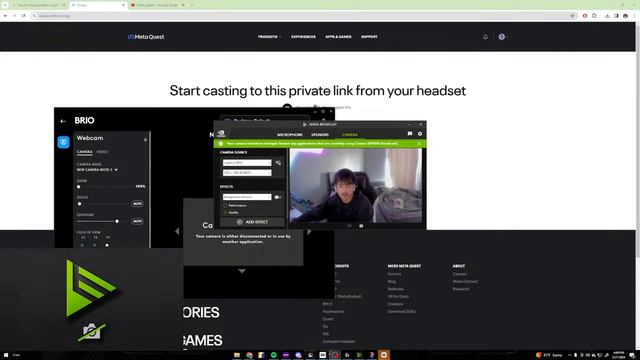This screenshot has height=360, width=640.
Task: Open the NVIDIA Broadcast settings gear
Action: 420,134
